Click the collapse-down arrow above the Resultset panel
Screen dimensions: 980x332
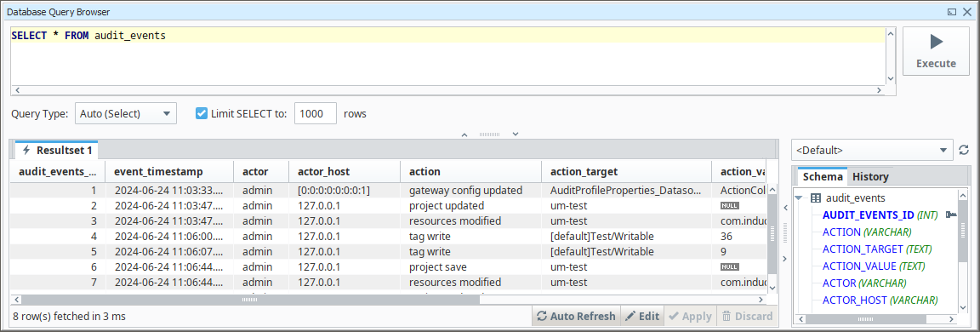(x=516, y=134)
